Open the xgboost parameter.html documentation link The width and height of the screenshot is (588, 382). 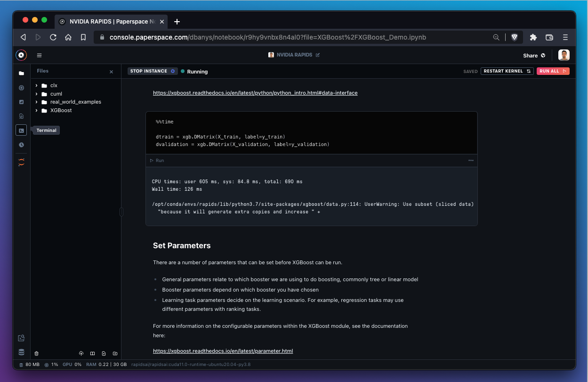tap(223, 350)
